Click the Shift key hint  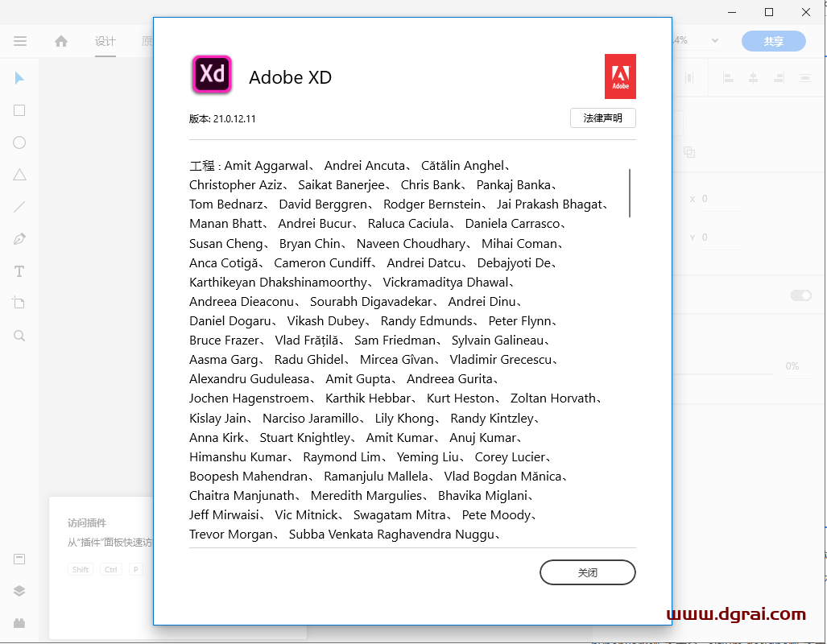coord(81,570)
